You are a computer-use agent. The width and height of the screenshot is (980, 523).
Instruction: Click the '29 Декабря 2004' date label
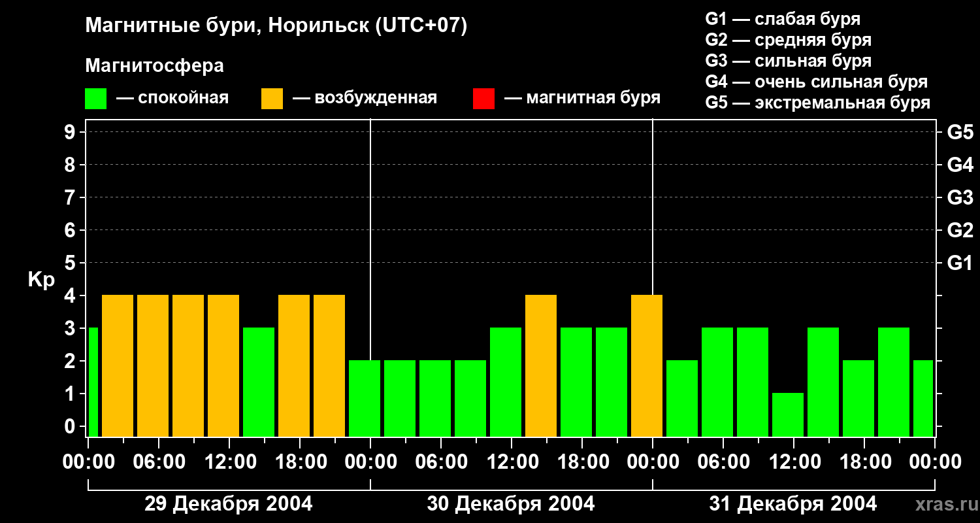(229, 504)
